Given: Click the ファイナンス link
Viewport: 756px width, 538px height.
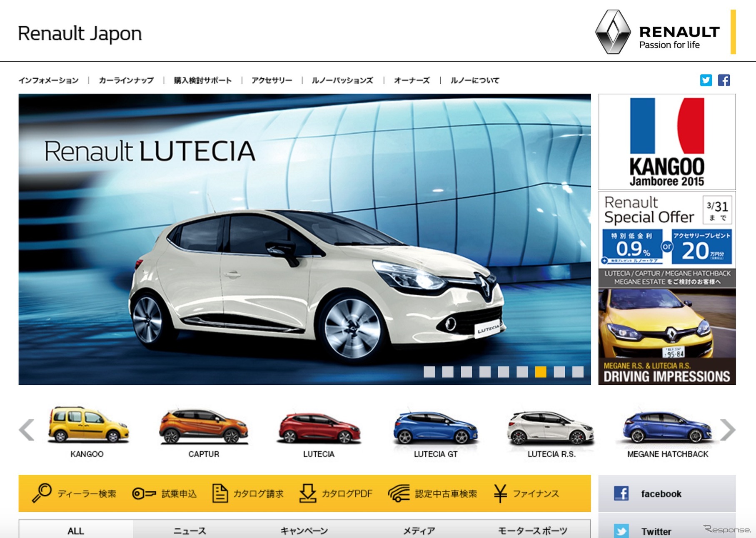Looking at the screenshot, I should (536, 494).
